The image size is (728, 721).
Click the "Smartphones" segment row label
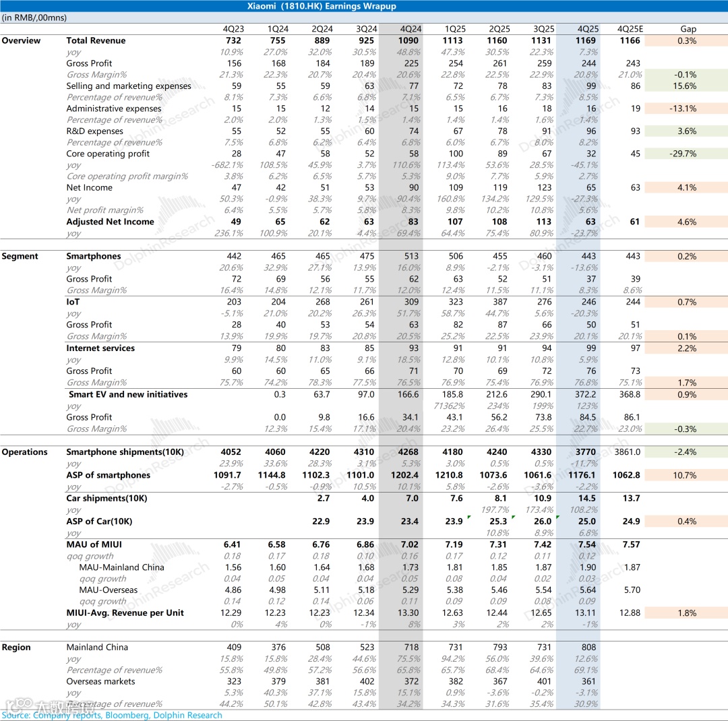(93, 256)
